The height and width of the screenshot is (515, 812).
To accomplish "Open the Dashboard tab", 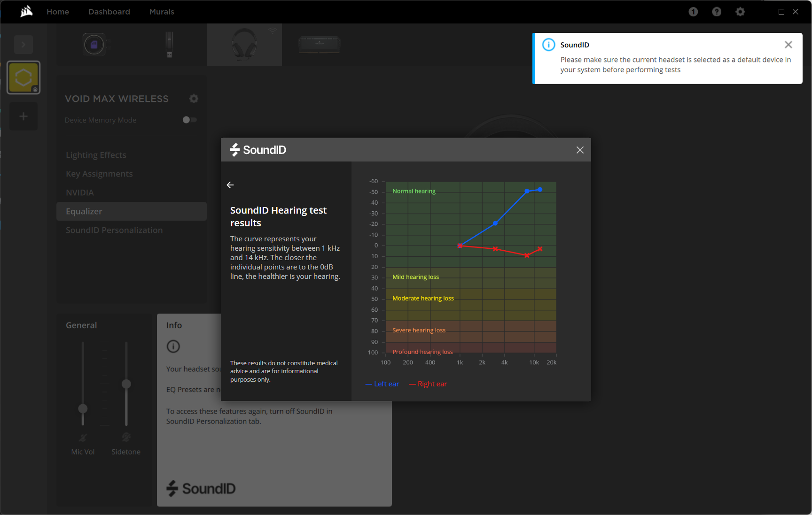I will coord(109,12).
